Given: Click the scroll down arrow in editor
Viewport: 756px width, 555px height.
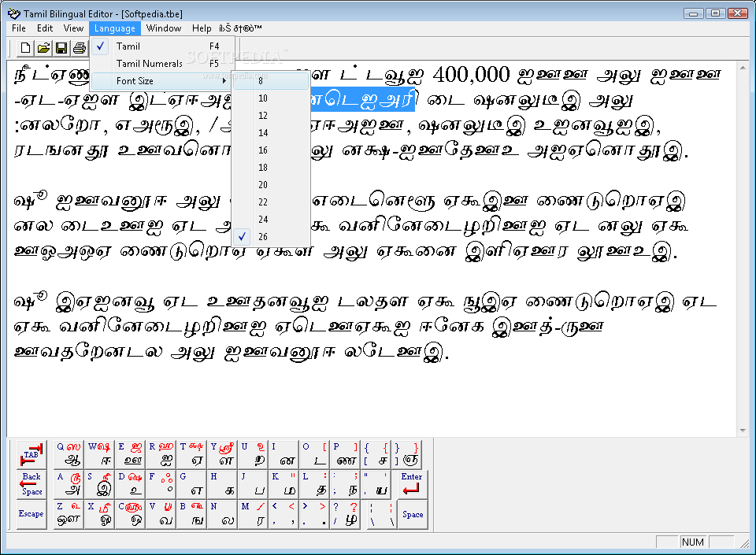Looking at the screenshot, I should [x=743, y=430].
